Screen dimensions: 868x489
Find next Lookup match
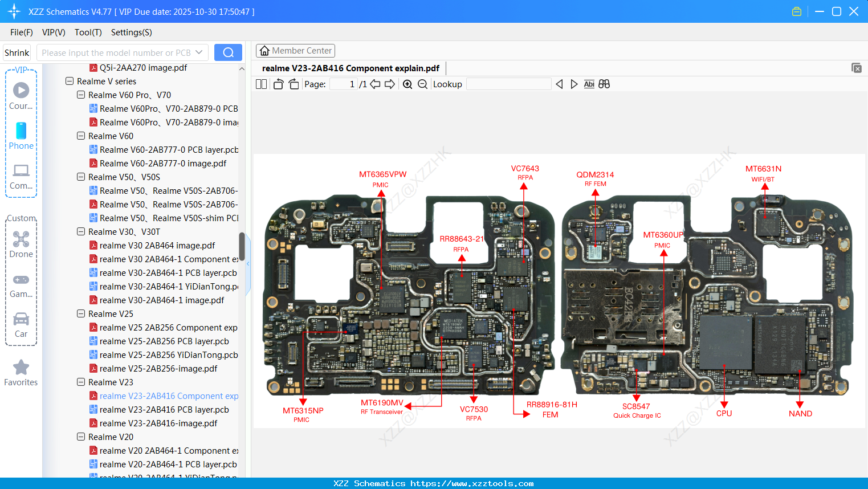pyautogui.click(x=574, y=84)
